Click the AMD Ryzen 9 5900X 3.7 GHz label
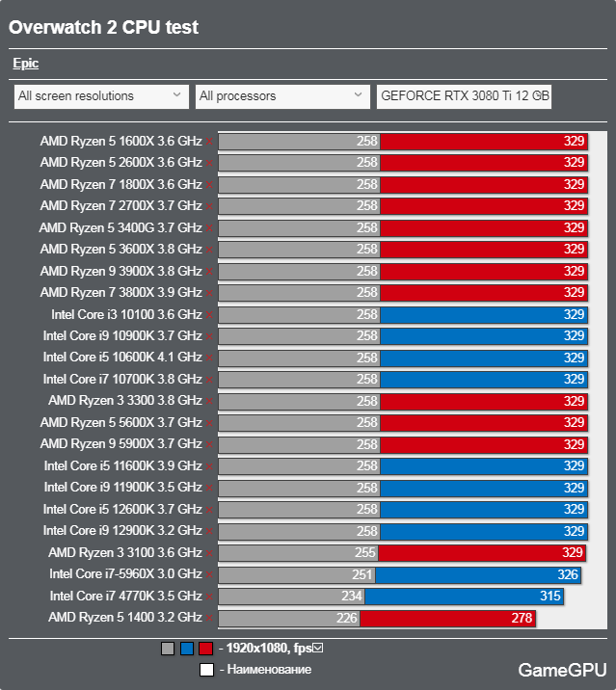 coord(121,444)
